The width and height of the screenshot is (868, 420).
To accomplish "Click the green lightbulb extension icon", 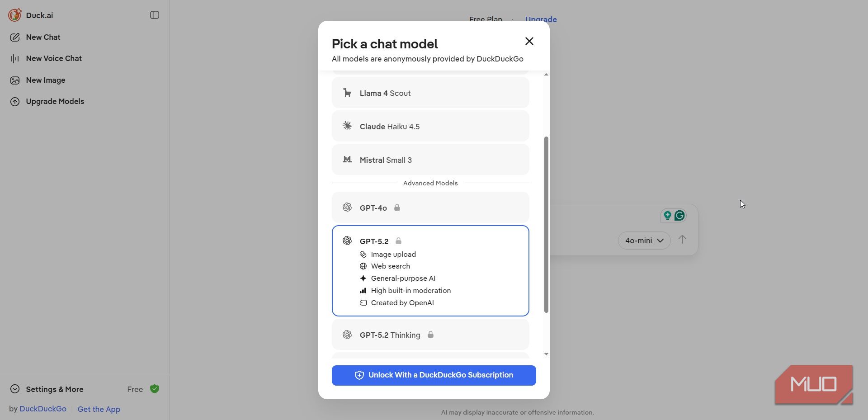I will [x=667, y=216].
